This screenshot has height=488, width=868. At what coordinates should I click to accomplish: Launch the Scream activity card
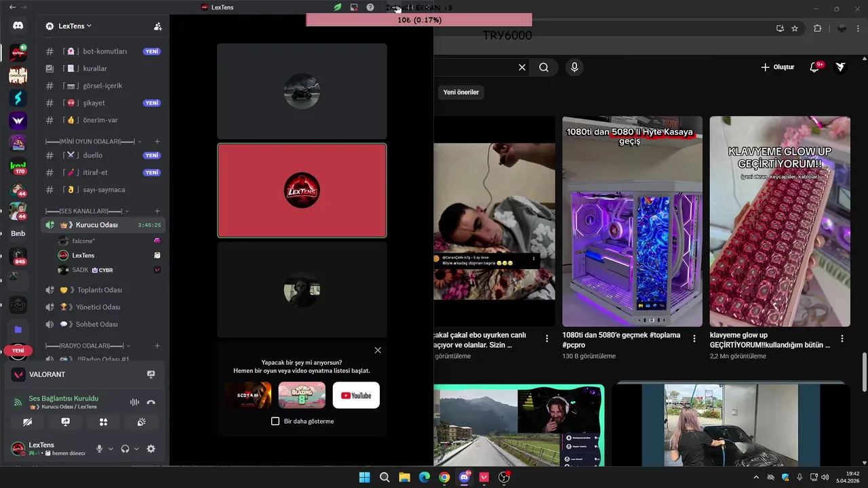[x=248, y=395]
